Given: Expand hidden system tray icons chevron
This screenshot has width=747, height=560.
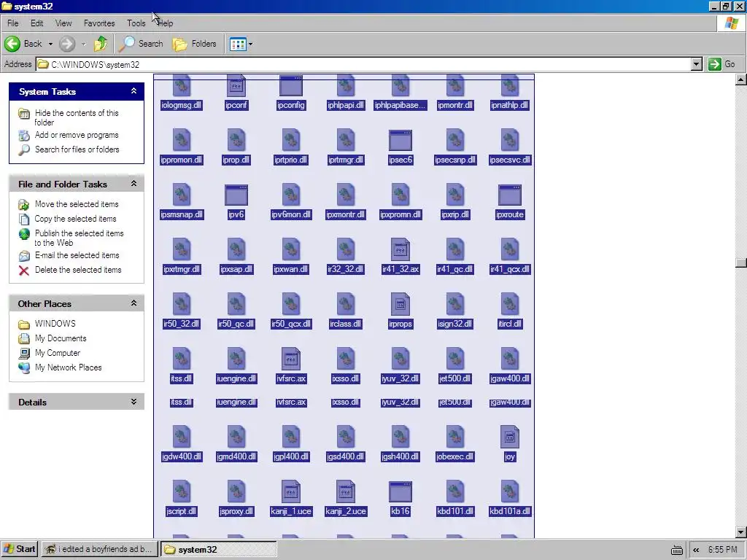Looking at the screenshot, I should [x=696, y=550].
